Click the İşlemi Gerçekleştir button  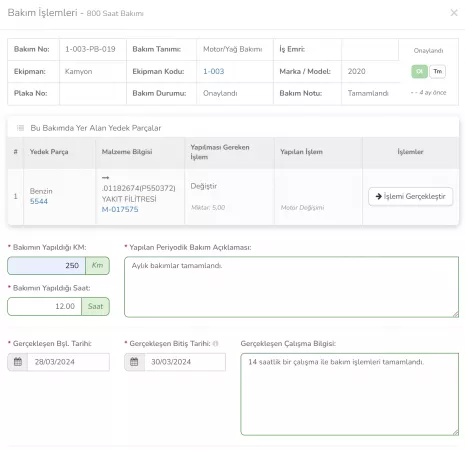point(410,196)
